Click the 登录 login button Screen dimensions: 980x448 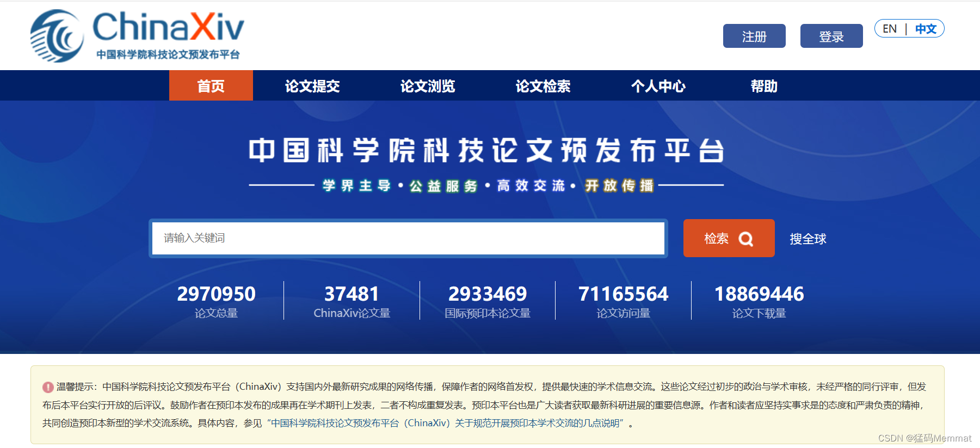[x=831, y=36]
